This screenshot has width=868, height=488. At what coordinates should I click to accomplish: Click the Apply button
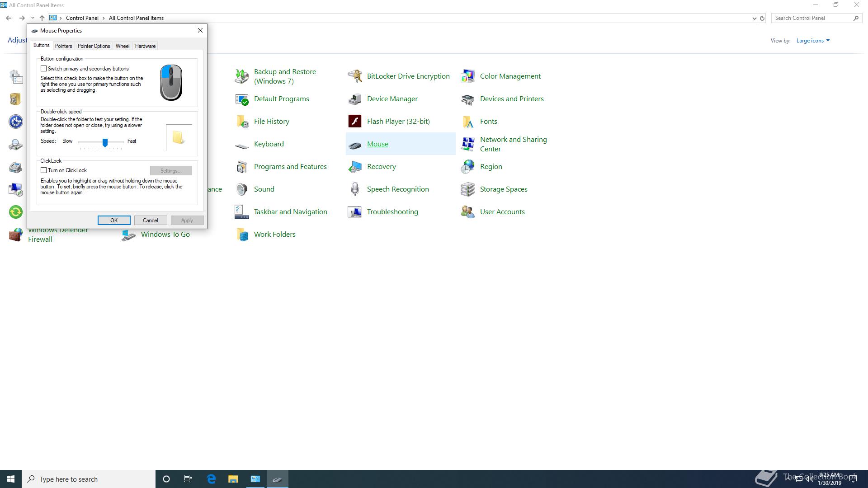pos(187,221)
